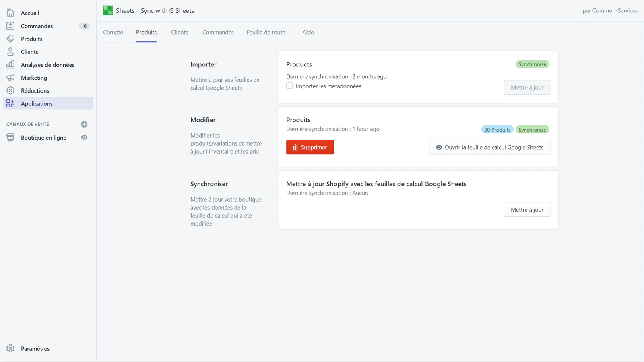Click the Commandes inbox icon in sidebar
This screenshot has height=362, width=644.
tap(10, 26)
